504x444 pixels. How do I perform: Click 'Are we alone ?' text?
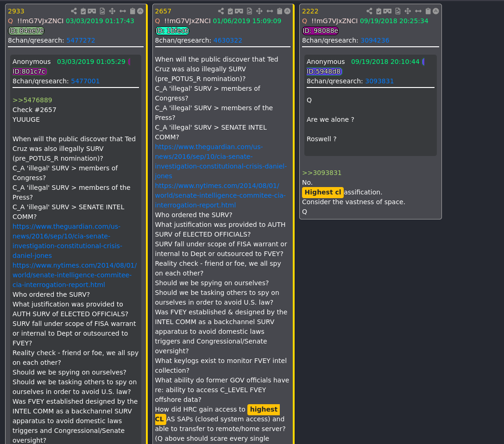tap(330, 119)
